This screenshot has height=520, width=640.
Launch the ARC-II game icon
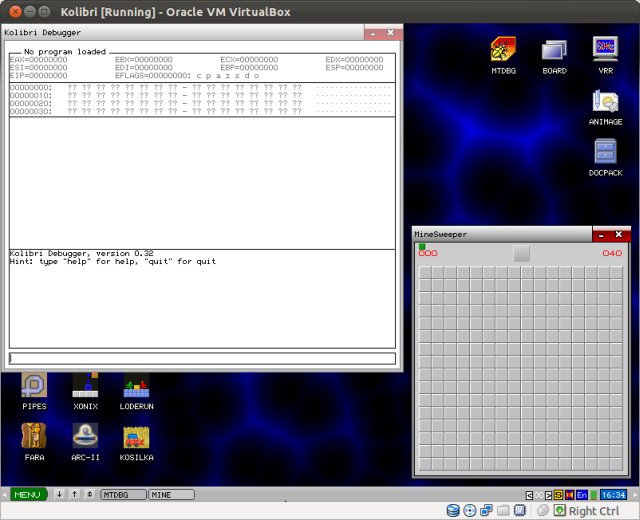tap(85, 436)
